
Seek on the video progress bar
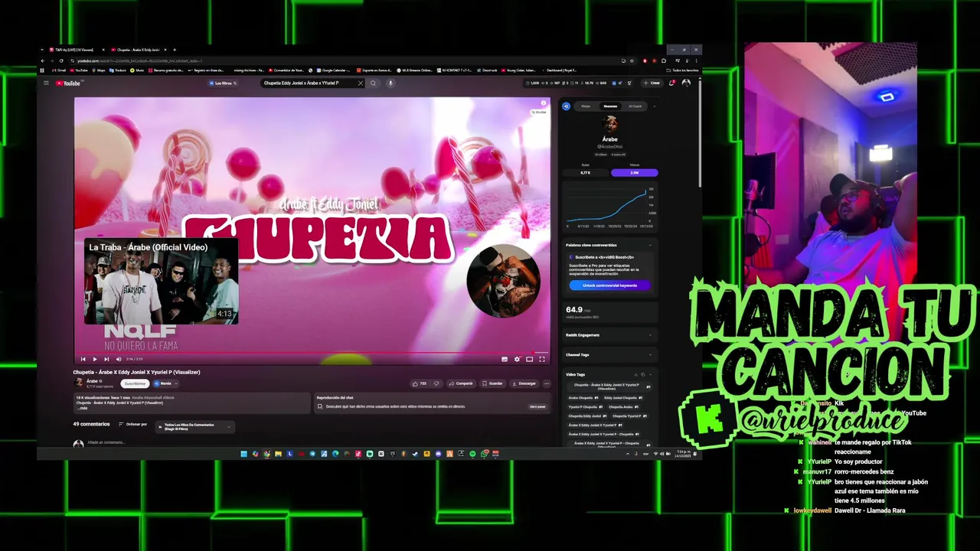(x=312, y=353)
